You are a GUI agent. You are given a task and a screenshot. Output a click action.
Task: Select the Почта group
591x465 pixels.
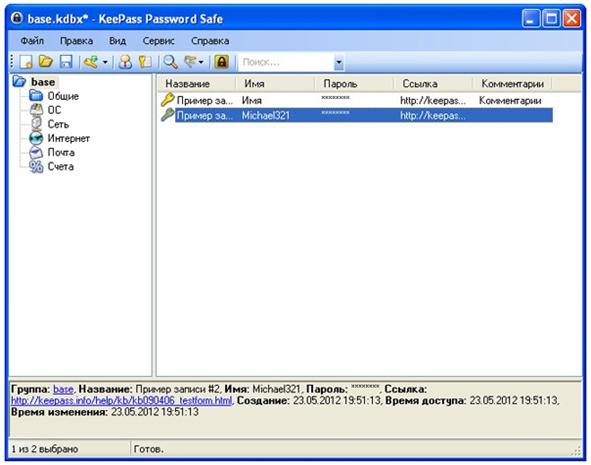pos(61,152)
